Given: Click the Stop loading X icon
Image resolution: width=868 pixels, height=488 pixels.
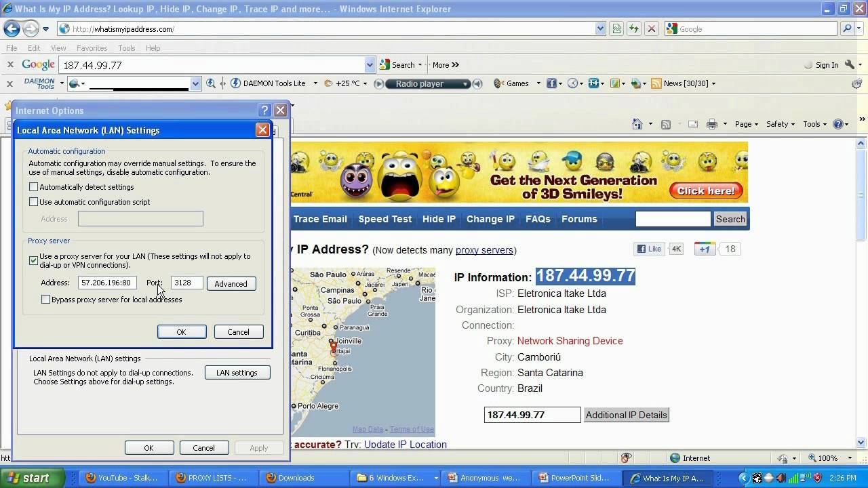Looking at the screenshot, I should pos(651,28).
